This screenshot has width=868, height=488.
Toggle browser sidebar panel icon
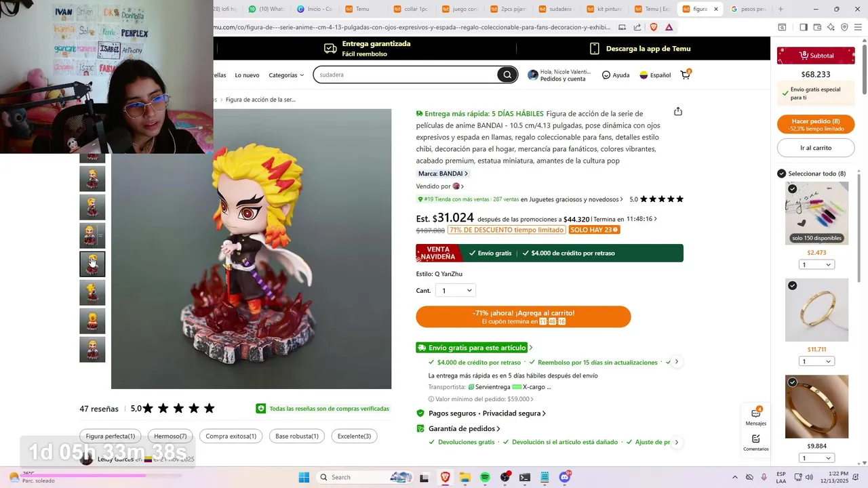(804, 27)
